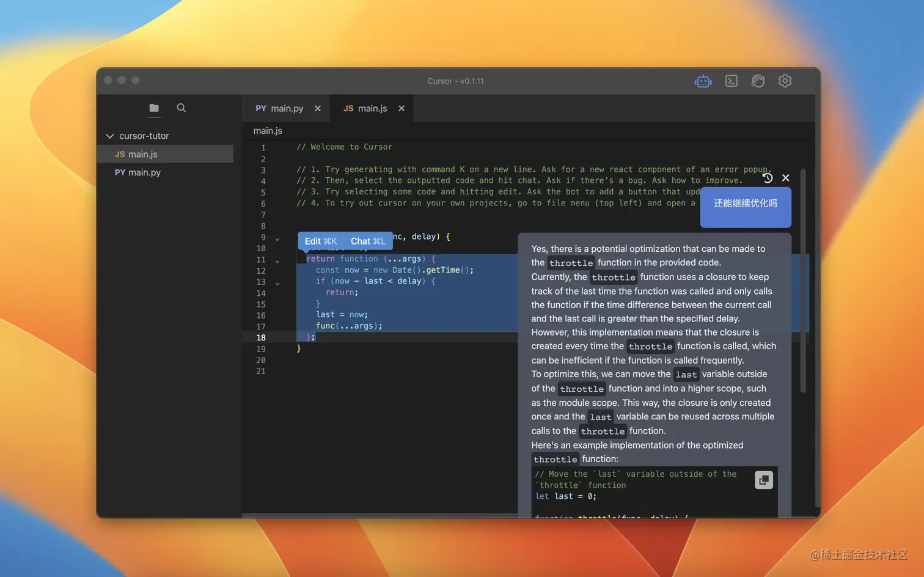Close the main.py tab

[318, 108]
